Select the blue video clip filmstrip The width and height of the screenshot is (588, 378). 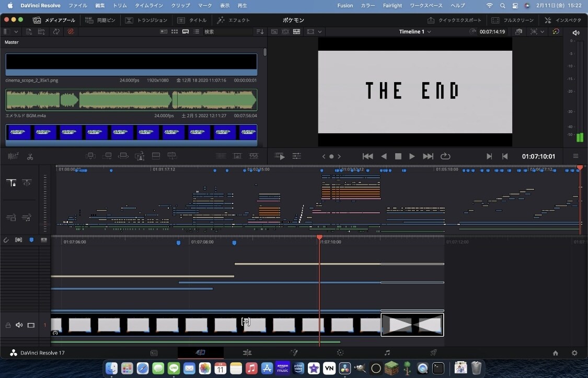(x=131, y=135)
